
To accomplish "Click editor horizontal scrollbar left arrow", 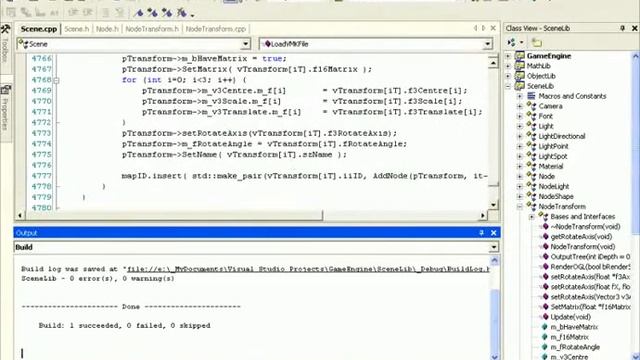I will coord(20,215).
